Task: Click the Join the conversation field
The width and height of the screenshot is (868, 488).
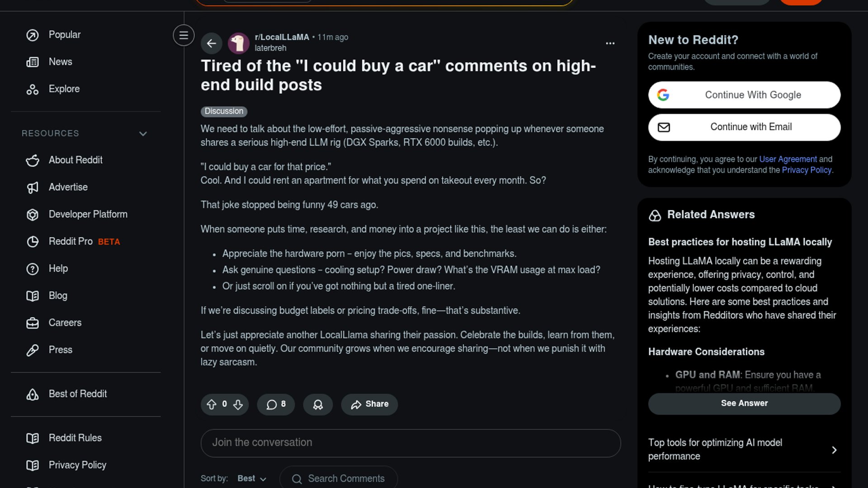Action: 410,443
